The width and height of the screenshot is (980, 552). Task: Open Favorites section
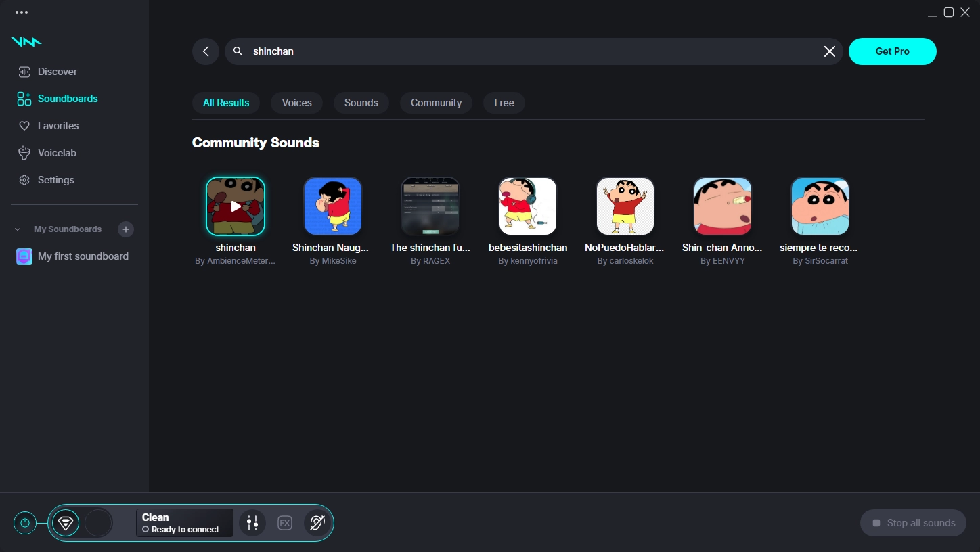point(48,126)
